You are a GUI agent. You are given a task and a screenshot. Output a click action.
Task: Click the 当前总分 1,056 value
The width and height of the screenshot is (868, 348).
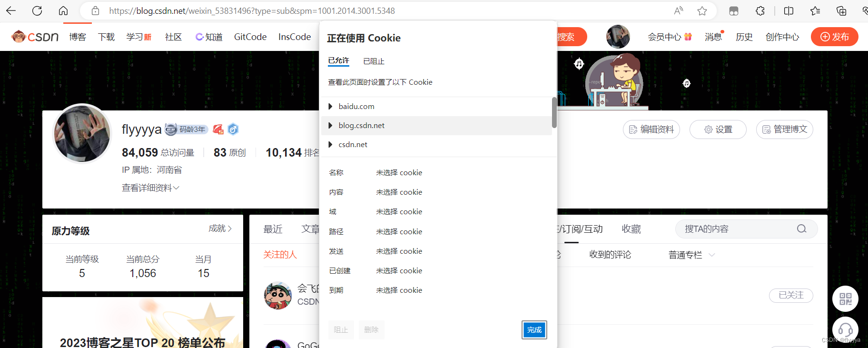tap(143, 273)
